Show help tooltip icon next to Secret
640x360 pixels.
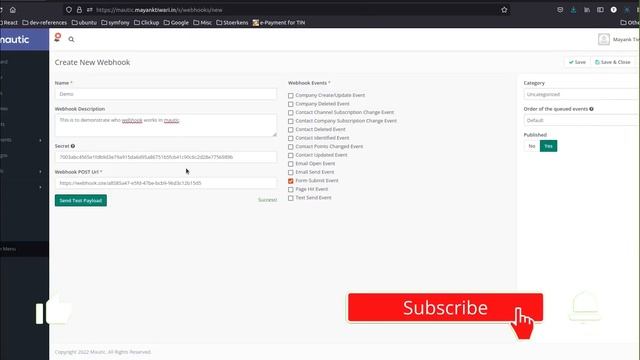pyautogui.click(x=73, y=146)
